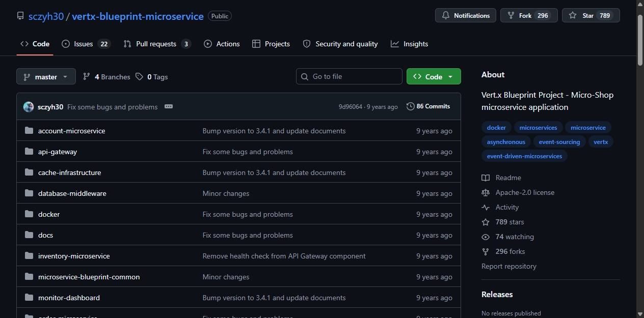The image size is (644, 318).
Task: Open the 'Minor changes' commit for database-middleware
Action: [x=226, y=193]
